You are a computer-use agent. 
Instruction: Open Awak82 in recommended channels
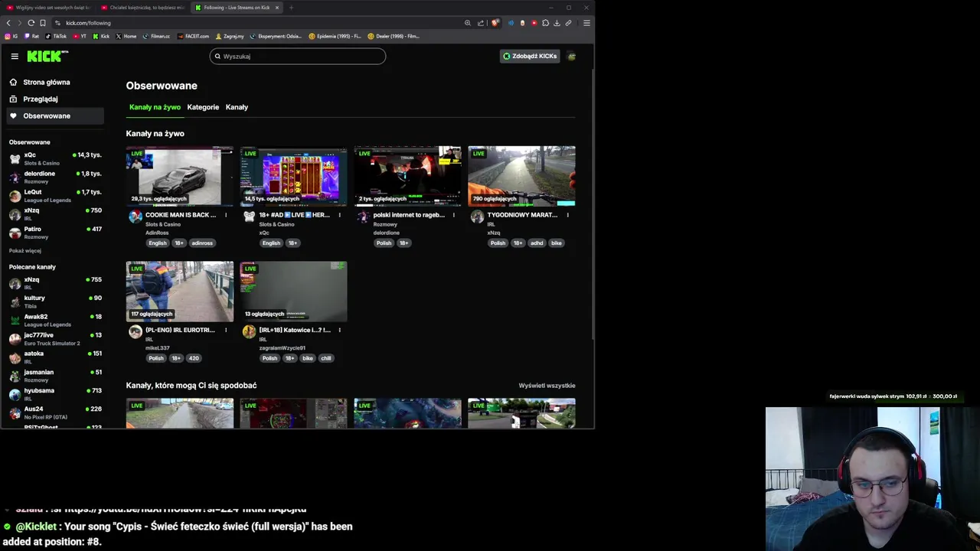[x=55, y=320]
